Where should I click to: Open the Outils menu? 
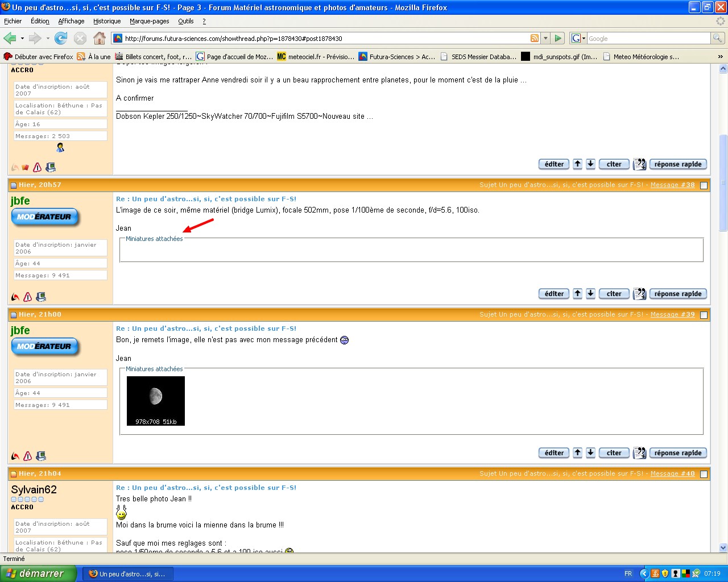(x=186, y=21)
